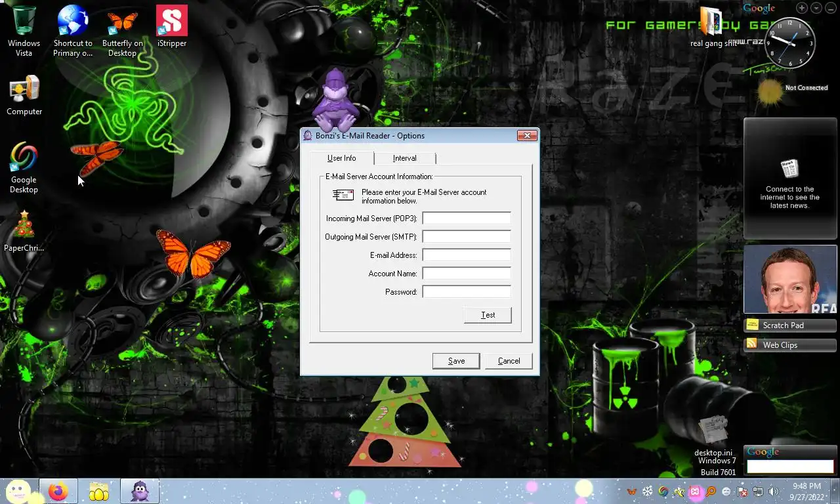Minimize sidebar with the minus button
This screenshot has width=840, height=504.
(830, 8)
